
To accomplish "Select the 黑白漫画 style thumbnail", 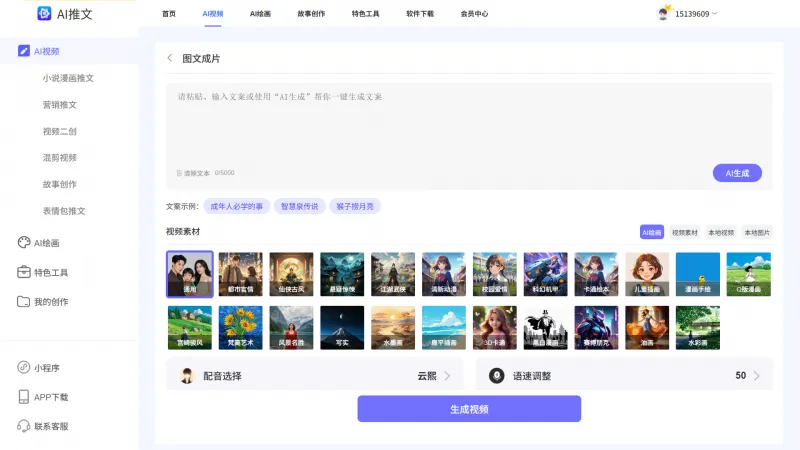I will tap(545, 328).
